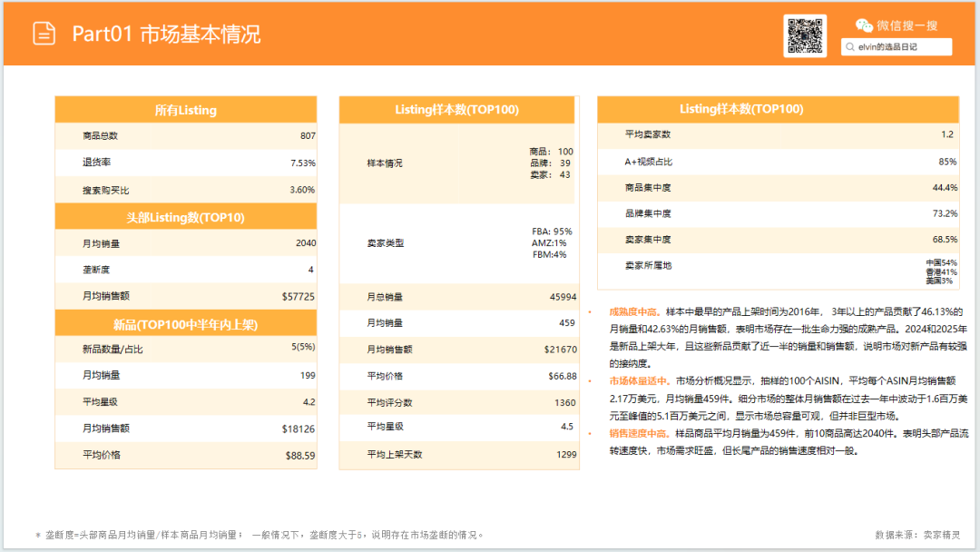Click the WeChat logo icon
Image resolution: width=980 pixels, height=552 pixels.
click(x=864, y=25)
